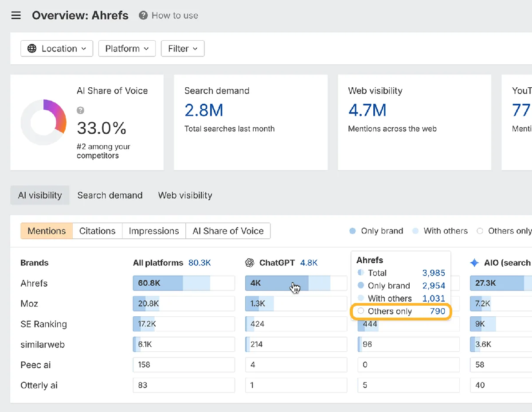Click the globe icon on Location
Image resolution: width=532 pixels, height=412 pixels.
click(32, 49)
